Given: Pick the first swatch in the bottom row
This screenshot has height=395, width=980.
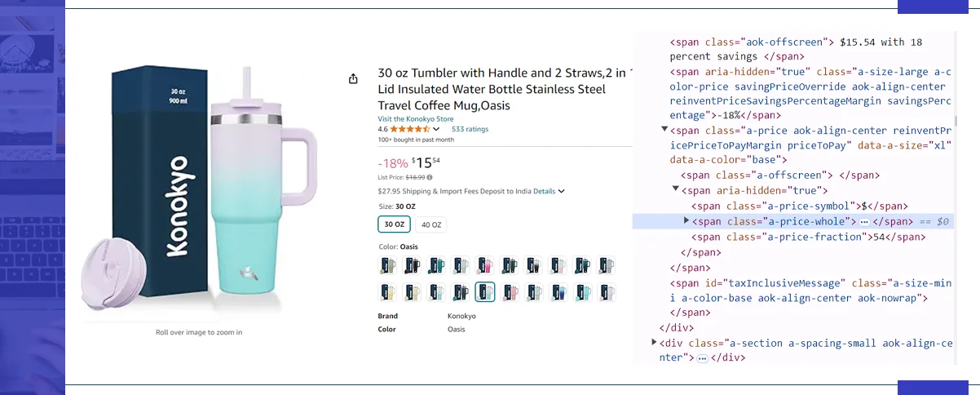Looking at the screenshot, I should click(387, 292).
